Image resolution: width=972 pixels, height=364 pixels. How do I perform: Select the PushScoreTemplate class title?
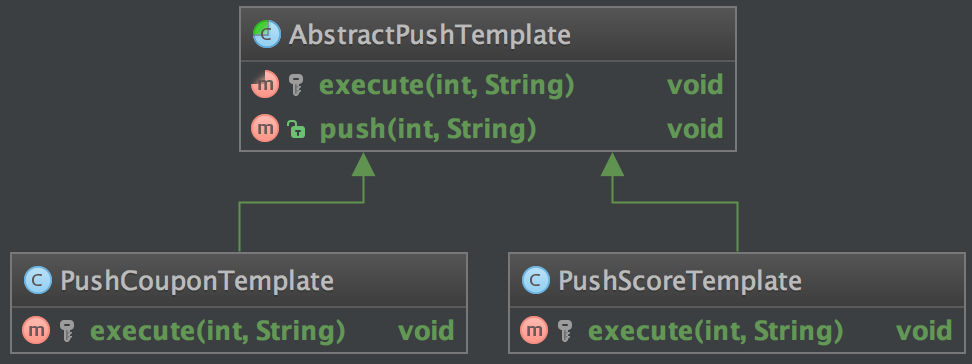click(680, 281)
